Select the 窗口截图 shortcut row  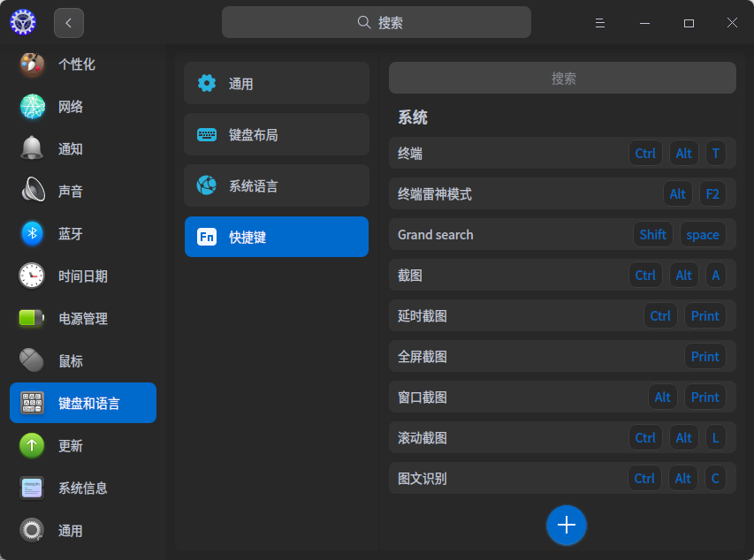pos(562,397)
